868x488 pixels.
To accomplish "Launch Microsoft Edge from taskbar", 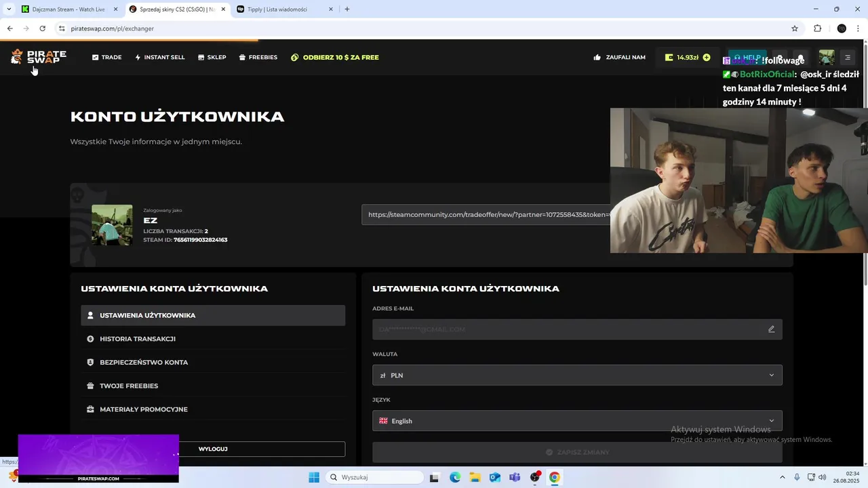I will (x=455, y=477).
